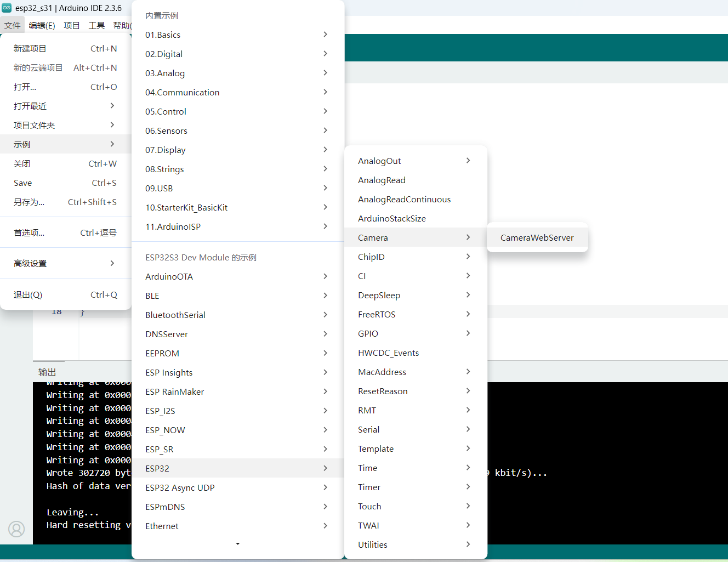Open ResetReason submenu
The image size is (728, 562).
[x=416, y=391]
